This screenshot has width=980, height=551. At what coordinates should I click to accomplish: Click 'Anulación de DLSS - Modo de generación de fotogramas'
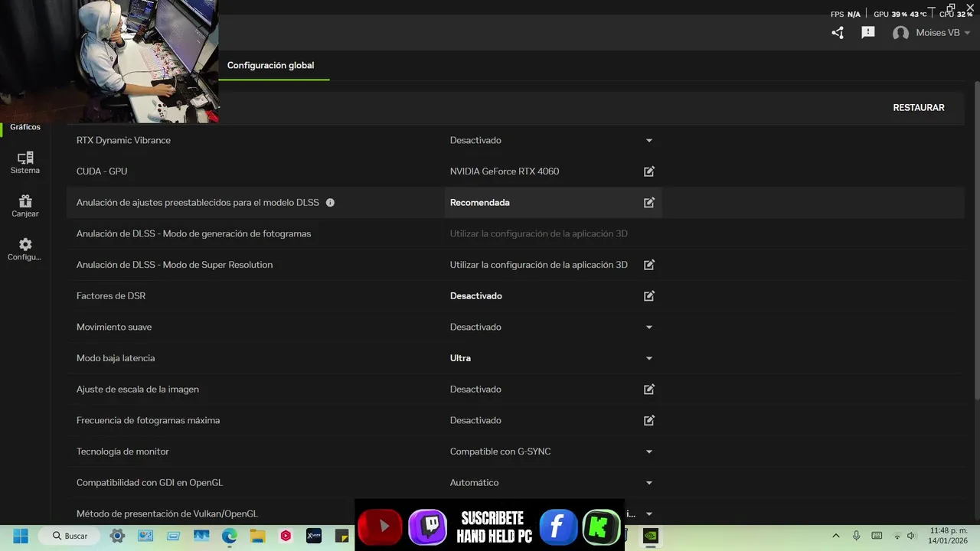coord(194,233)
